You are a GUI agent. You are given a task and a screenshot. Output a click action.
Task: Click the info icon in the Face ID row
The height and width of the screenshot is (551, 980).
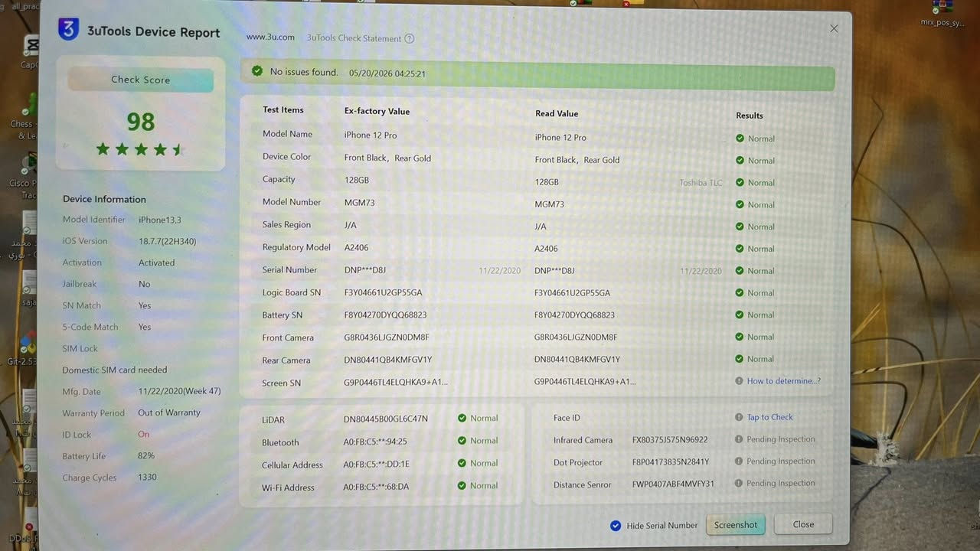[739, 417]
